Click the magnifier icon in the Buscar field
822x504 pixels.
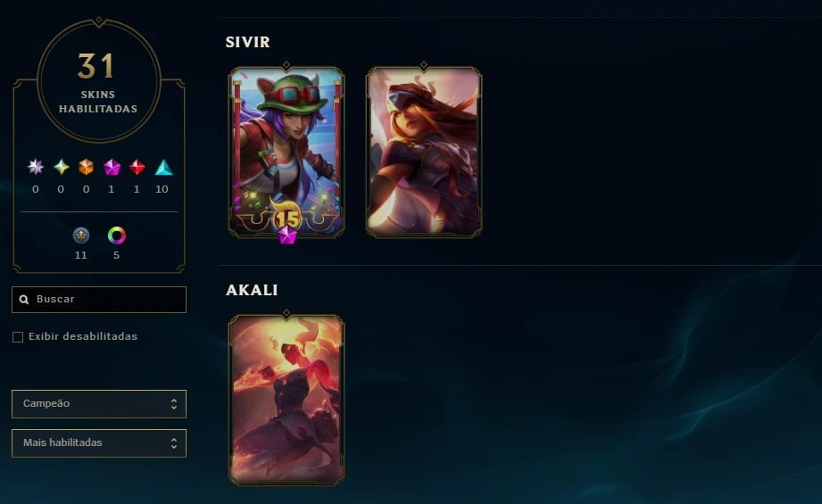coord(24,300)
